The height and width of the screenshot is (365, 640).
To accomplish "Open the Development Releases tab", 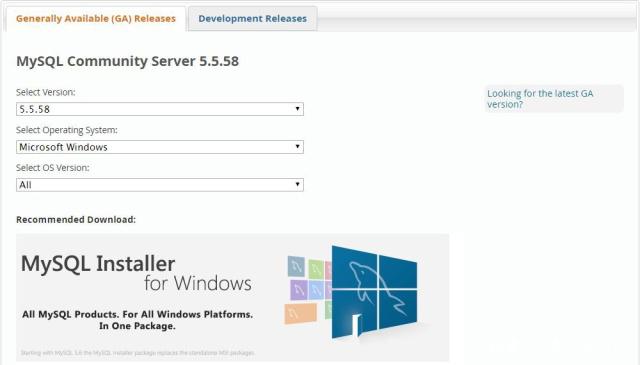I will click(253, 19).
